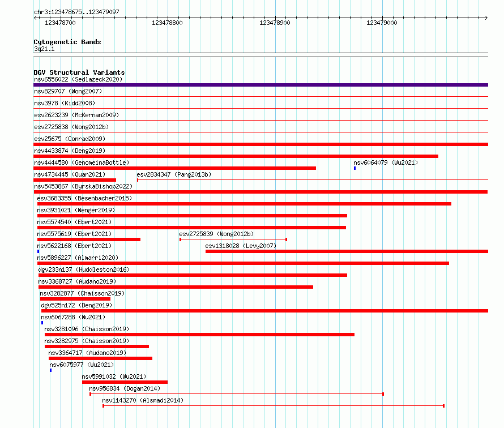Click the 3q21.1 cytogenetic band label
504x428 pixels.
(44, 49)
